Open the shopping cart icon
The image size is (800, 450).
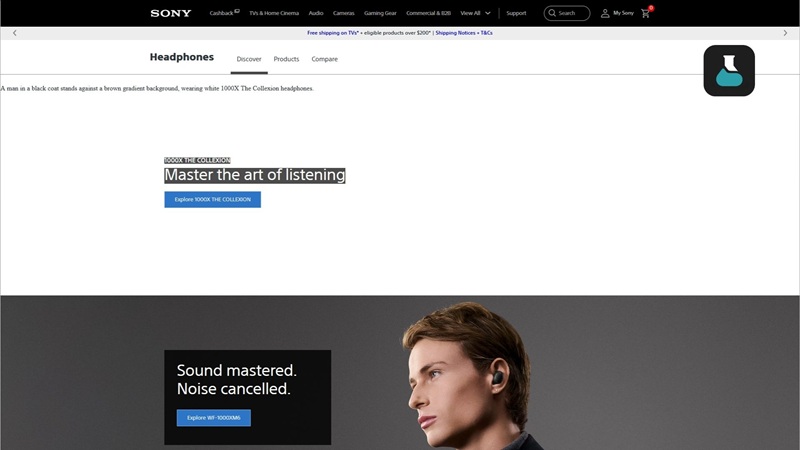coord(646,13)
